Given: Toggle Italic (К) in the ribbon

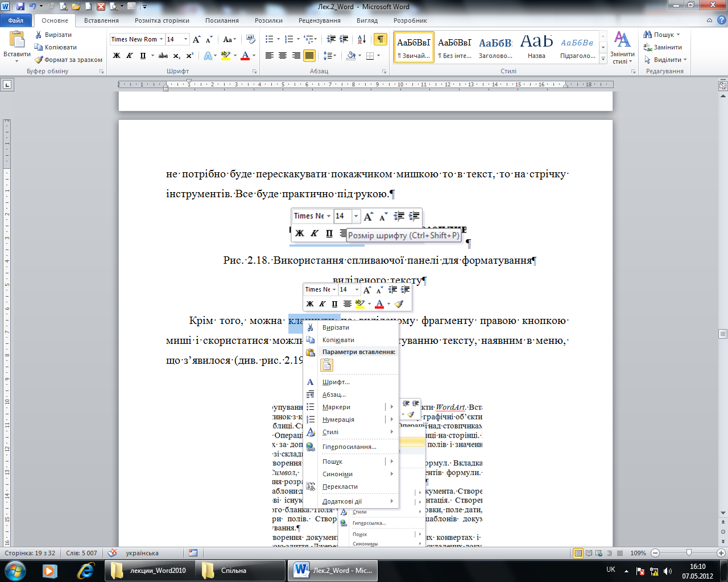Looking at the screenshot, I should pyautogui.click(x=130, y=56).
